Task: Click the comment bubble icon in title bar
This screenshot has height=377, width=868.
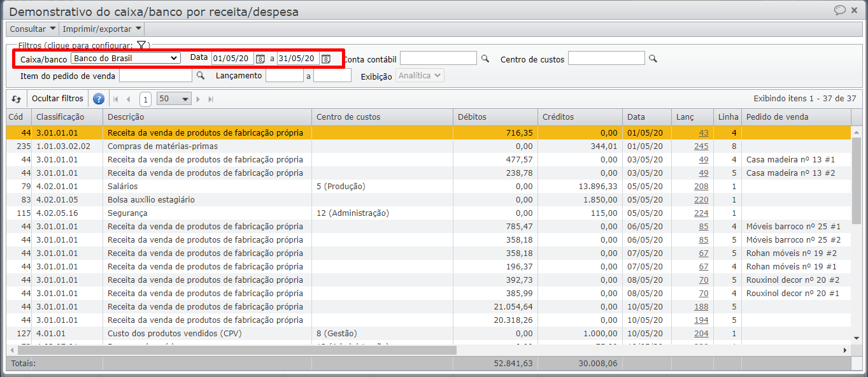Action: coord(839,10)
